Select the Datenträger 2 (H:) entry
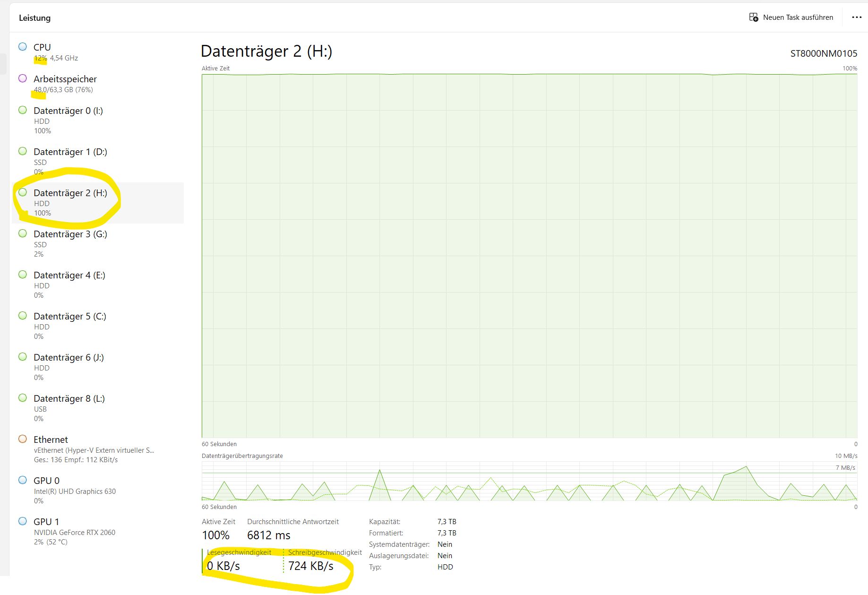This screenshot has height=595, width=868. (x=98, y=203)
